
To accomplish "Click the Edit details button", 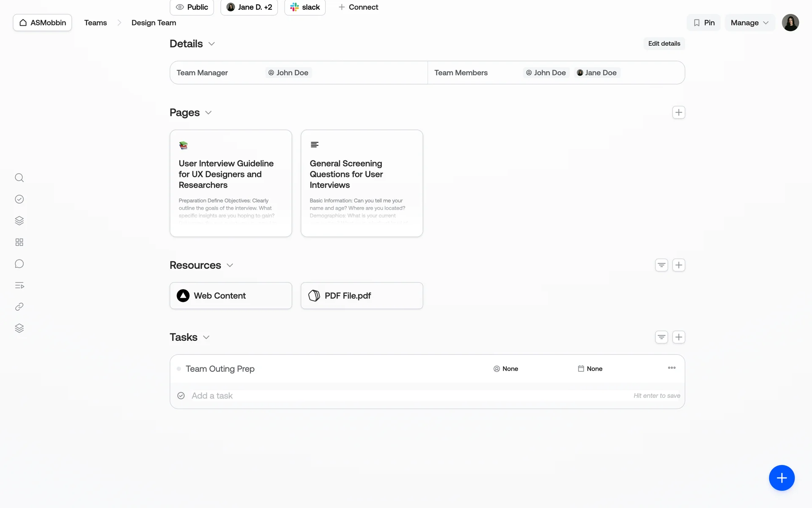I will (x=664, y=44).
